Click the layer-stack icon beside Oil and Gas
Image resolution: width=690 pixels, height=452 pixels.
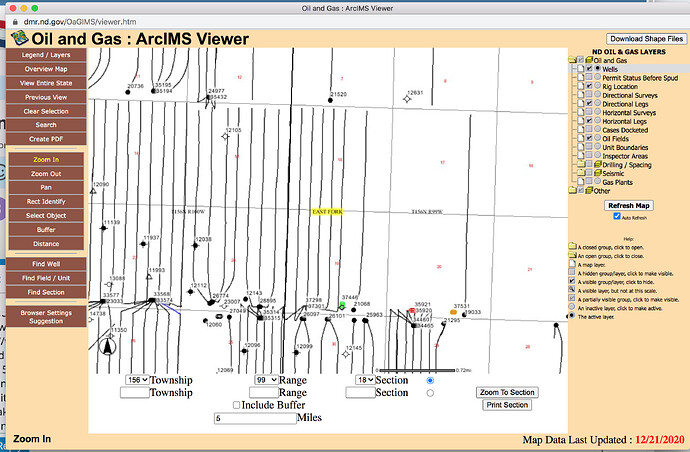coord(589,60)
